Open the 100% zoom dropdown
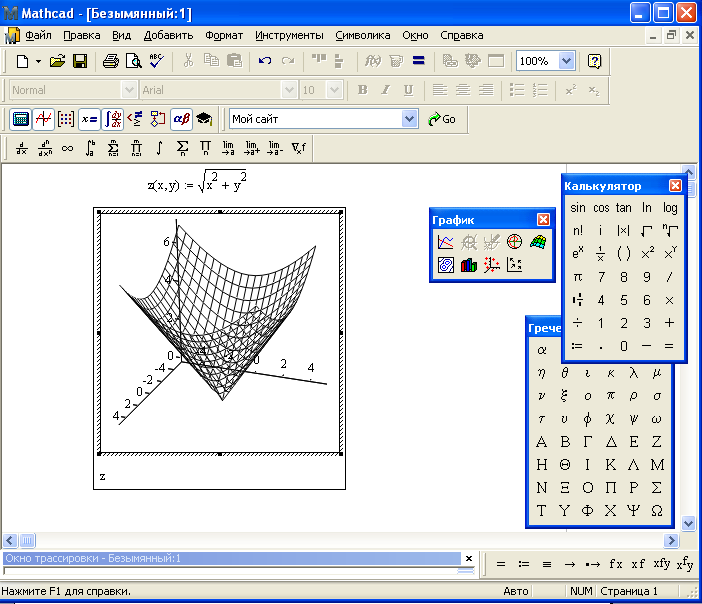Viewport: 702px width, 604px height. point(567,61)
